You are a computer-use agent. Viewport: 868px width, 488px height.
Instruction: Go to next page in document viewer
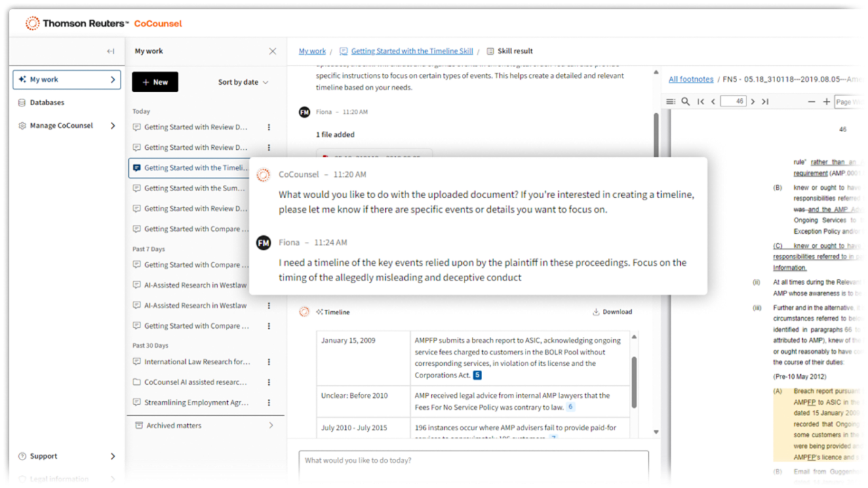753,102
